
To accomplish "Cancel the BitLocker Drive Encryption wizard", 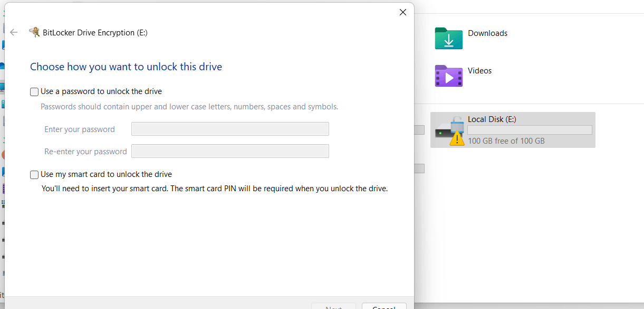I will (x=384, y=306).
